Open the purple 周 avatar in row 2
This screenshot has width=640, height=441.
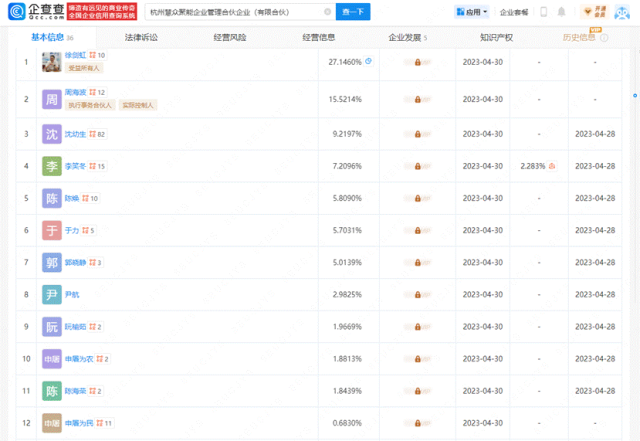pos(52,99)
